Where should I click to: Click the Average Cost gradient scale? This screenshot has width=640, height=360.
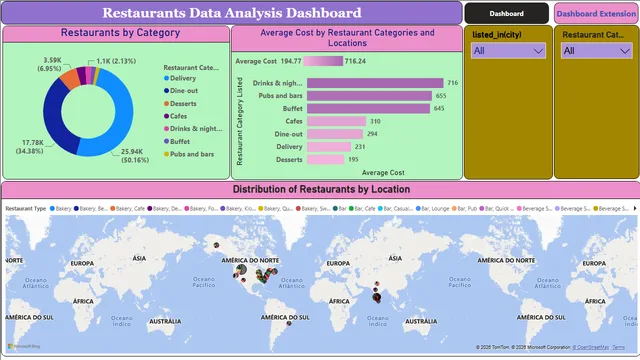323,61
